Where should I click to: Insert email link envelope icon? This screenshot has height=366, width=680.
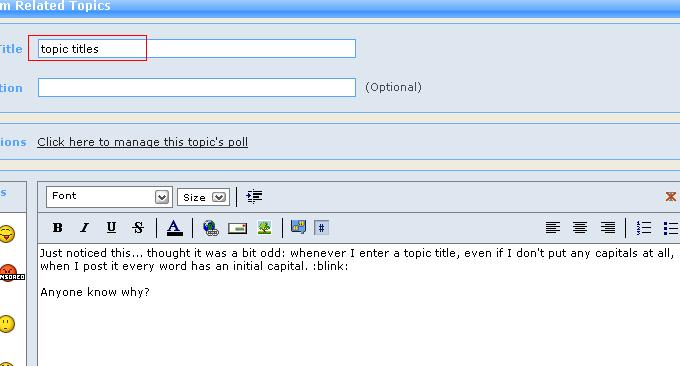click(238, 228)
